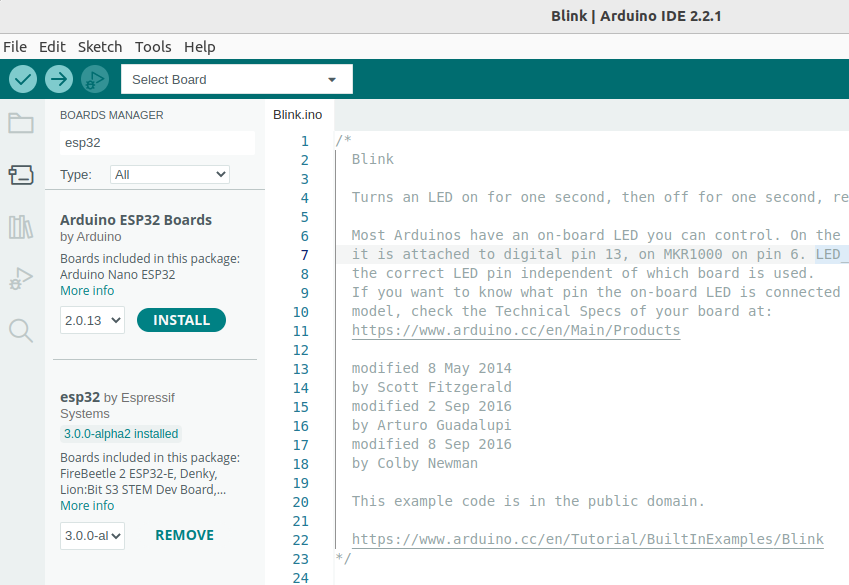The height and width of the screenshot is (585, 849).
Task: Click line number 22 in the gutter
Action: tap(301, 541)
